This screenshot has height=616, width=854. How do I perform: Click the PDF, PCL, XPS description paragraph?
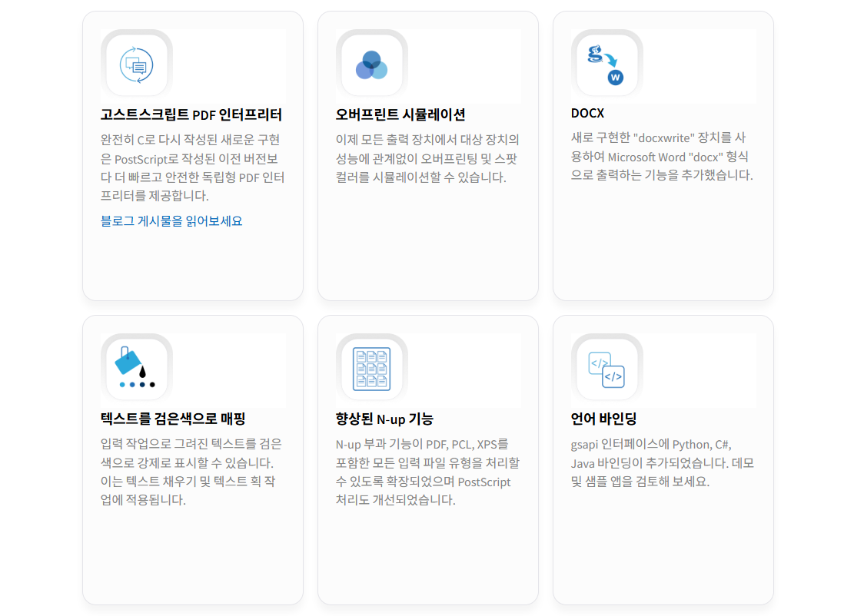tap(427, 472)
